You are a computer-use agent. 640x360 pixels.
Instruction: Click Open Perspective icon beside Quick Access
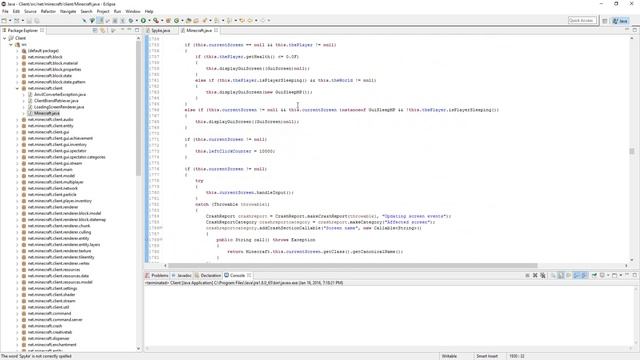604,20
